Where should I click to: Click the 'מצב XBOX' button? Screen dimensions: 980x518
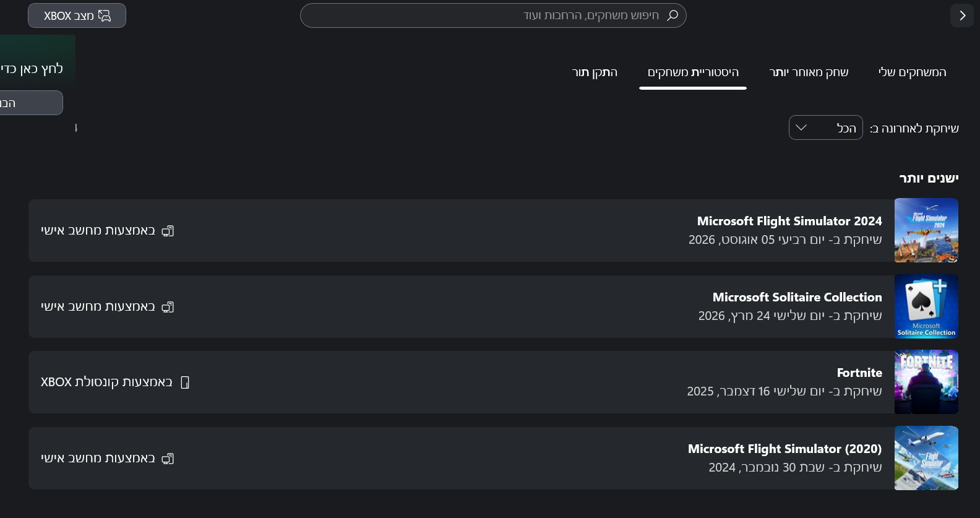point(77,15)
